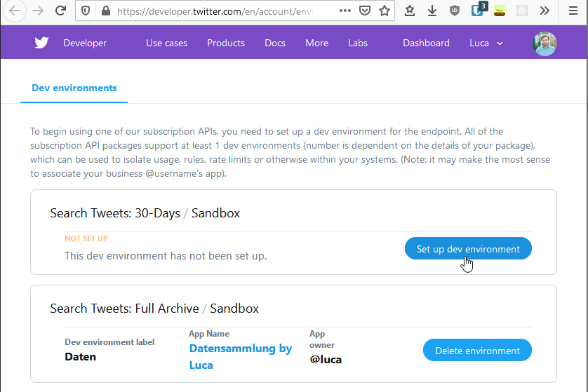The width and height of the screenshot is (588, 392).
Task: Expand the Luca account dropdown
Action: 486,43
